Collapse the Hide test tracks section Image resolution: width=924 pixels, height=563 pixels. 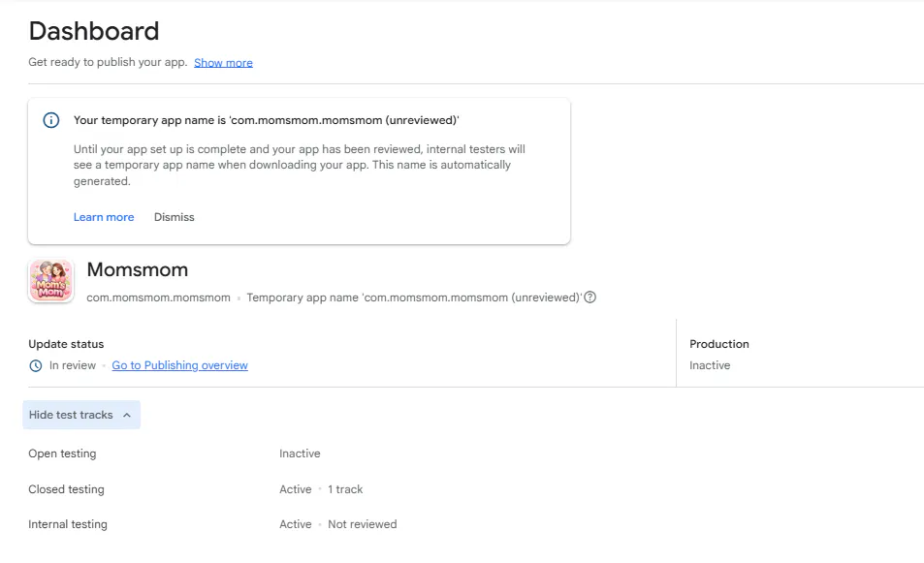[x=81, y=415]
